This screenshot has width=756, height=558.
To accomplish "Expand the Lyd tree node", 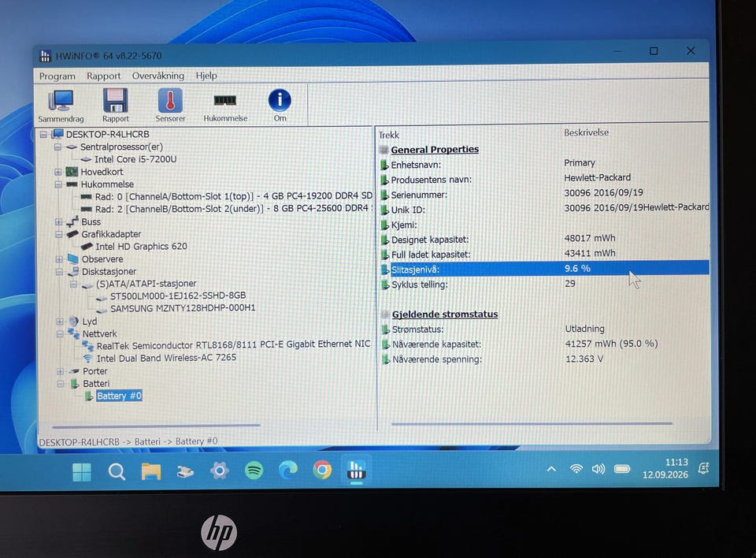I will point(59,322).
